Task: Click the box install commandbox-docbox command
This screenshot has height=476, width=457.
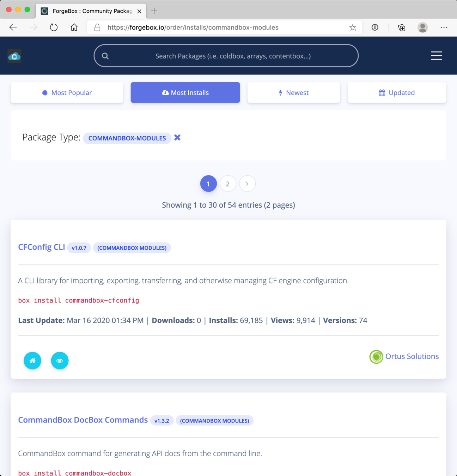Action: tap(75, 473)
